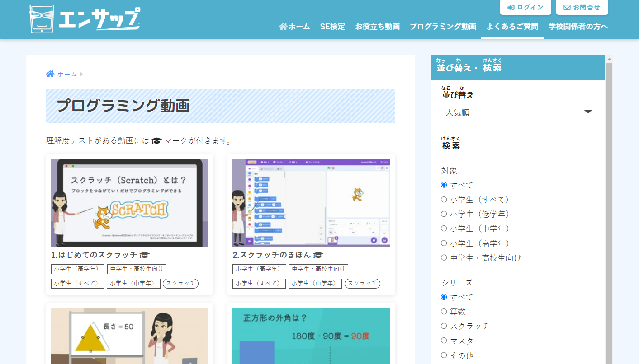
Task: Go to ホーム in the navigation menu
Action: pyautogui.click(x=294, y=27)
